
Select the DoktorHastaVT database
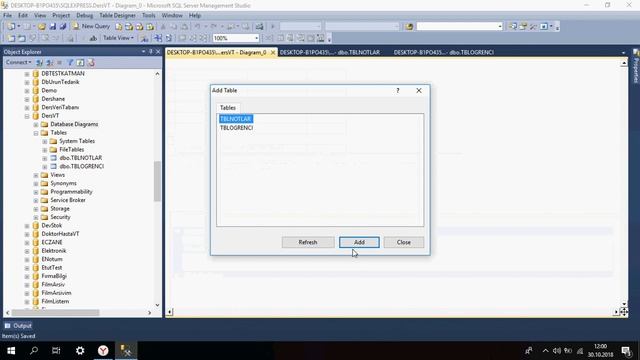tap(60, 234)
